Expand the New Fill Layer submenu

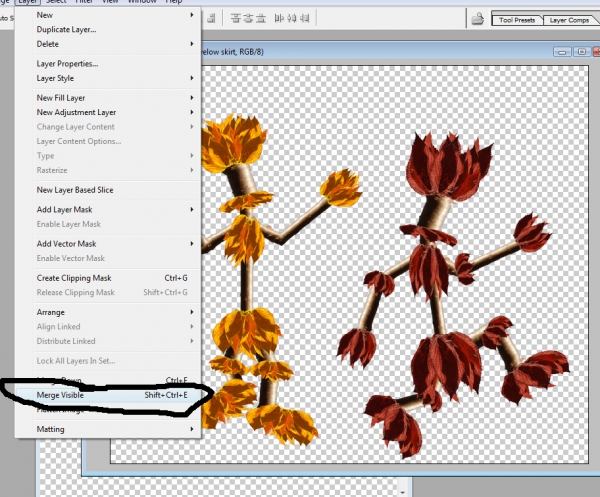108,98
